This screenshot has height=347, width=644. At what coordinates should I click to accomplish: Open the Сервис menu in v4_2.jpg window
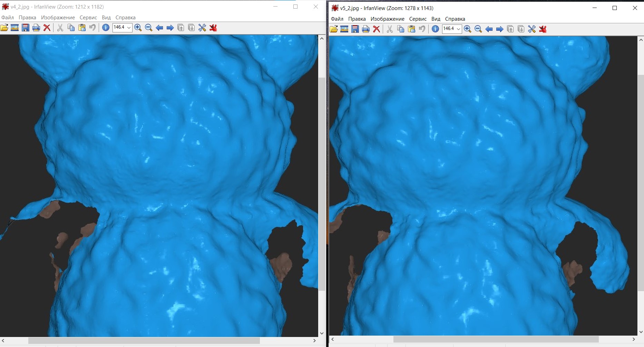coord(88,18)
